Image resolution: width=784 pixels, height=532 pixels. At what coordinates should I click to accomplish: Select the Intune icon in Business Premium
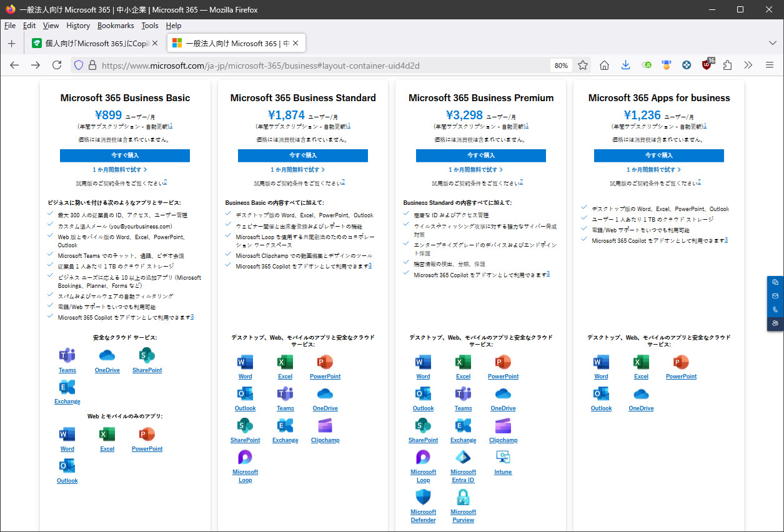pos(503,458)
